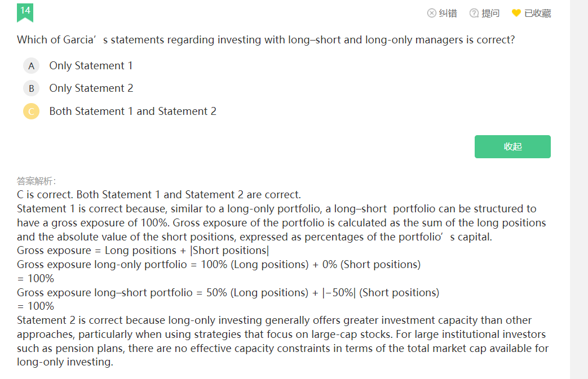Click 'C is correct' explanation line

pyautogui.click(x=159, y=195)
